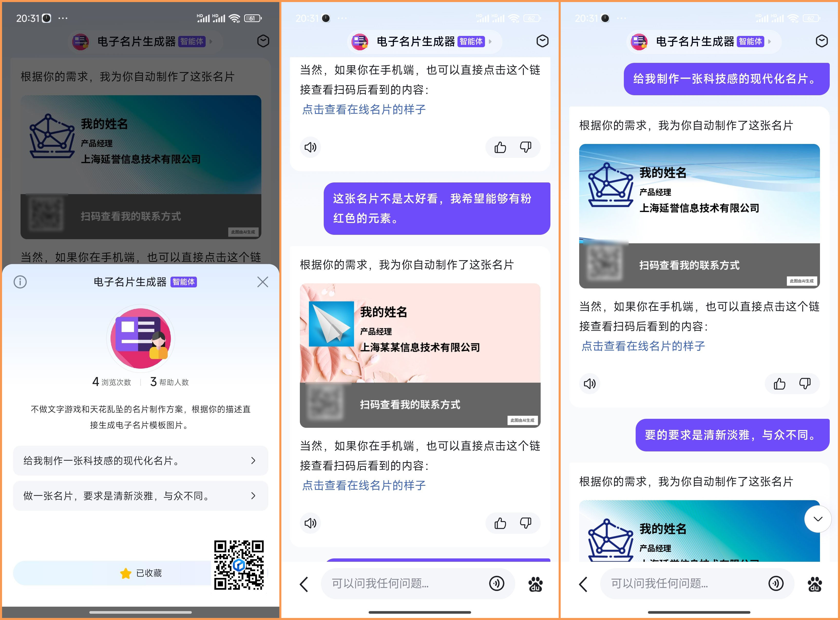Go back using arrow in right screen bottom bar
Image resolution: width=840 pixels, height=620 pixels.
coord(583,584)
